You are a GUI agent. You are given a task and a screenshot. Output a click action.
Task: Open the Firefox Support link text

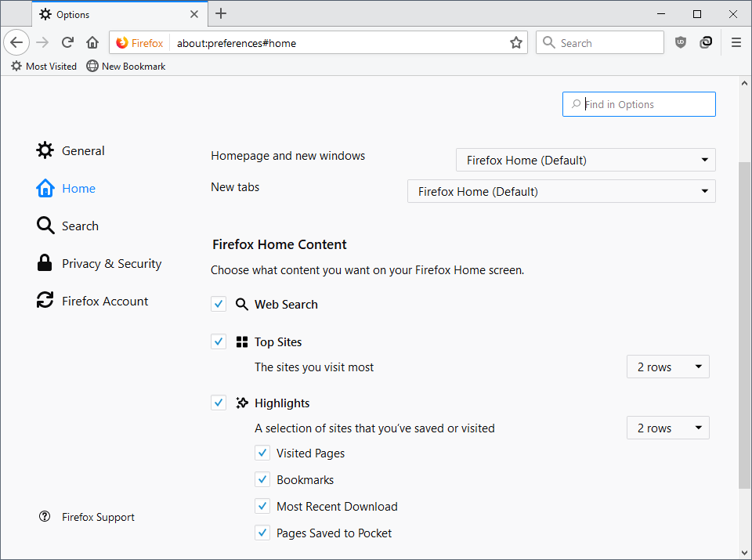[x=99, y=517]
